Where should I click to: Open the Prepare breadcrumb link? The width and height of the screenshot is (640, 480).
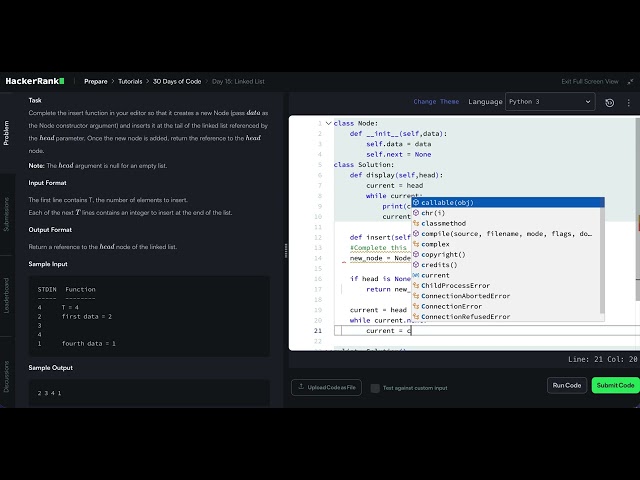click(96, 82)
